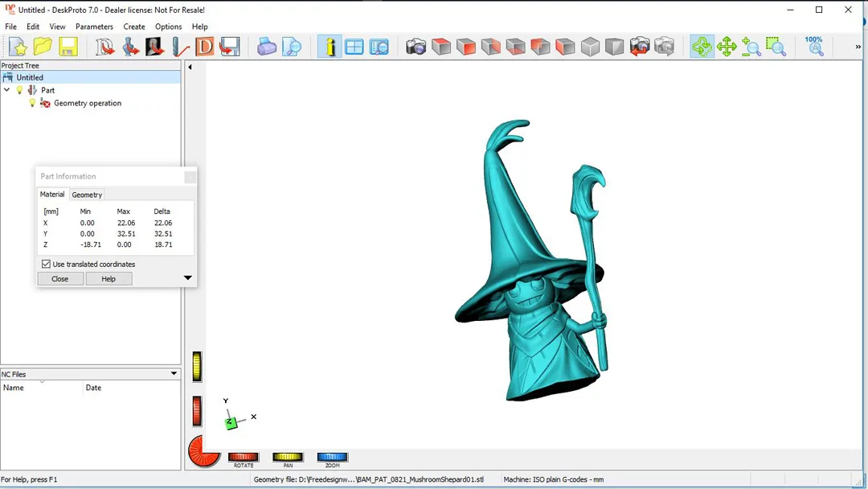The image size is (868, 489).
Task: Toggle the light bulb beside Part
Action: [20, 90]
